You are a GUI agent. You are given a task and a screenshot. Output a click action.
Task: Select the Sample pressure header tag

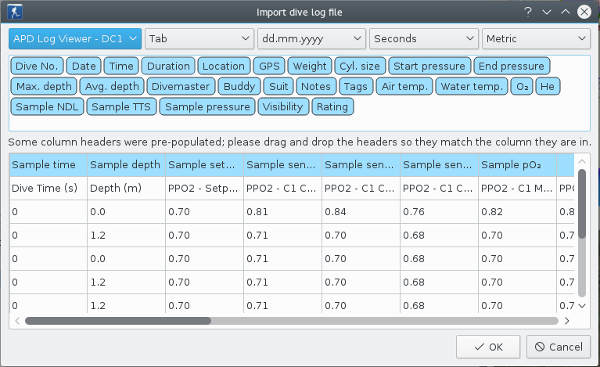(x=207, y=107)
